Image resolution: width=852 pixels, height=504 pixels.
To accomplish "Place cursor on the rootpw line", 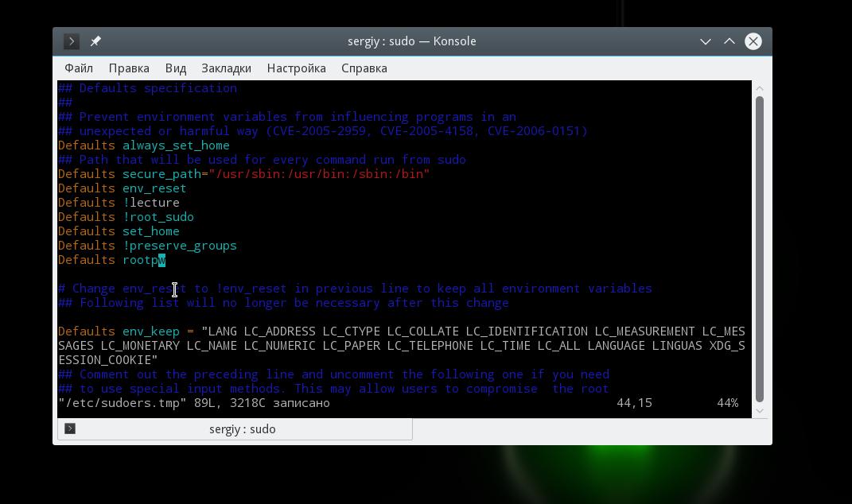I will coord(112,260).
